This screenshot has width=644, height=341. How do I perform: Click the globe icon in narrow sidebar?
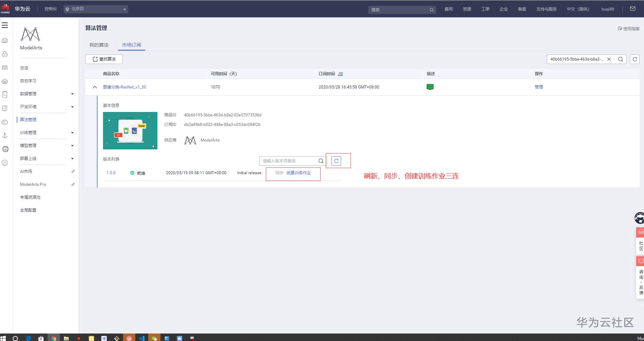tap(5, 149)
